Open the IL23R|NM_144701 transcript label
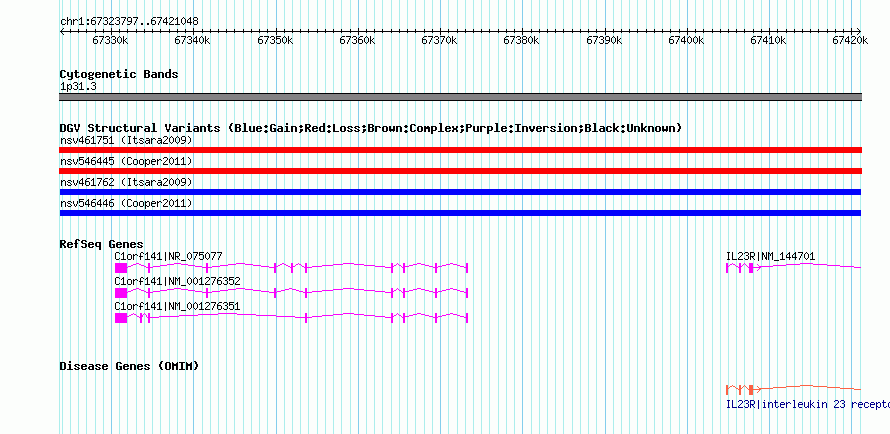Viewport: 890px width, 434px height. pyautogui.click(x=770, y=256)
